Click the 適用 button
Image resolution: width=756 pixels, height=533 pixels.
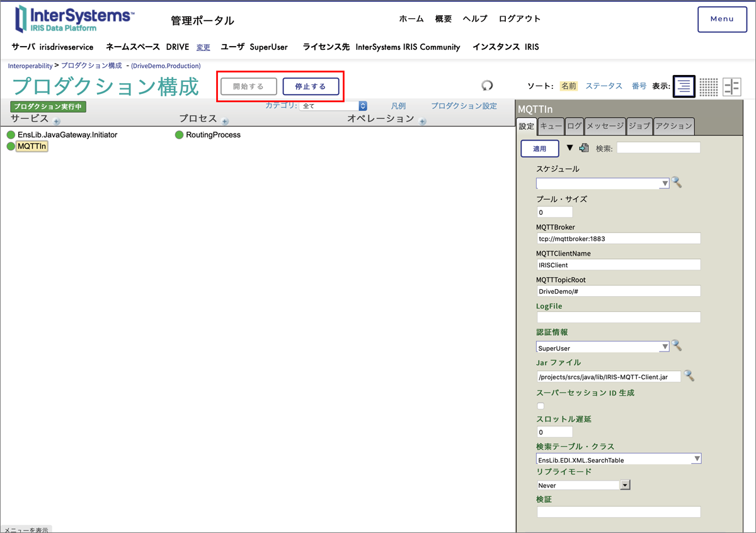pos(540,149)
